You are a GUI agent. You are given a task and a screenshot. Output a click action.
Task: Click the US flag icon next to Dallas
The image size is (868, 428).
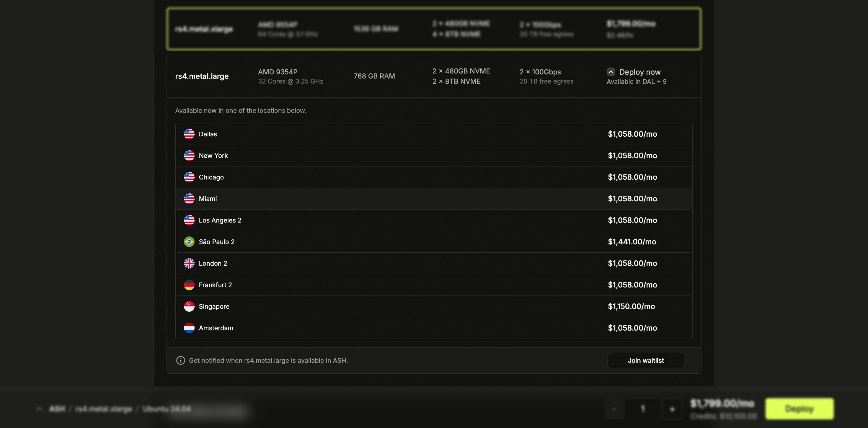point(189,134)
